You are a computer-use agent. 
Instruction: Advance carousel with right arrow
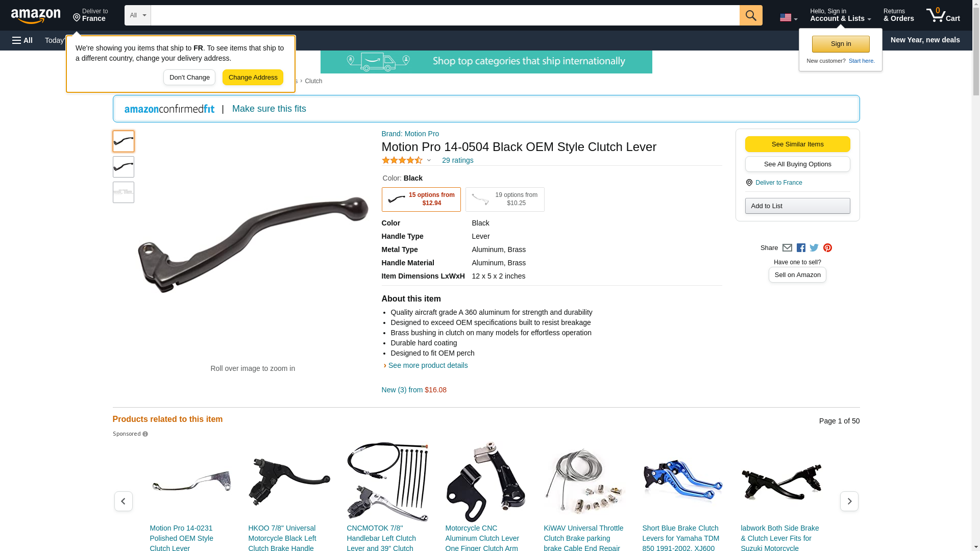(x=849, y=502)
